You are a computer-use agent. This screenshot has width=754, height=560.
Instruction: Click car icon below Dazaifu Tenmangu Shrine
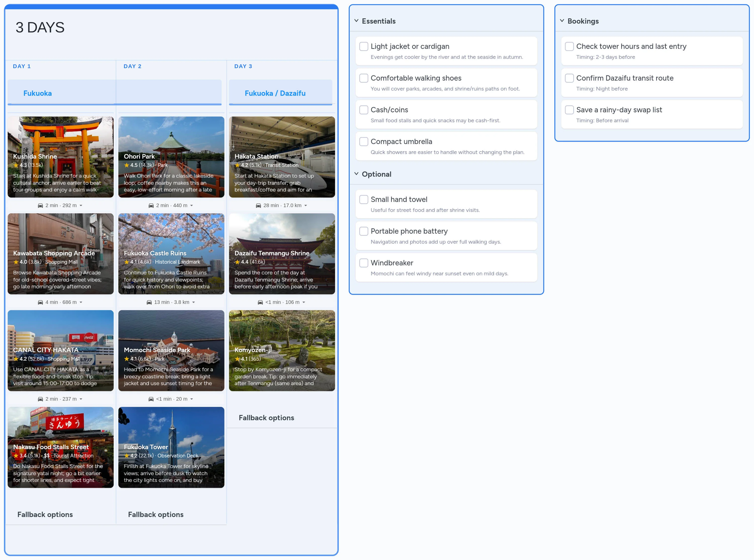[260, 302]
